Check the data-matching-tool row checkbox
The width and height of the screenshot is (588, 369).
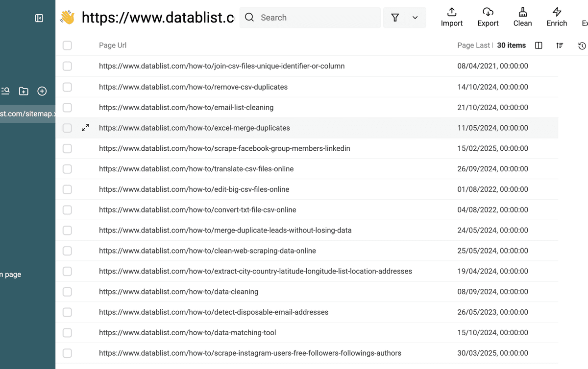pos(67,333)
